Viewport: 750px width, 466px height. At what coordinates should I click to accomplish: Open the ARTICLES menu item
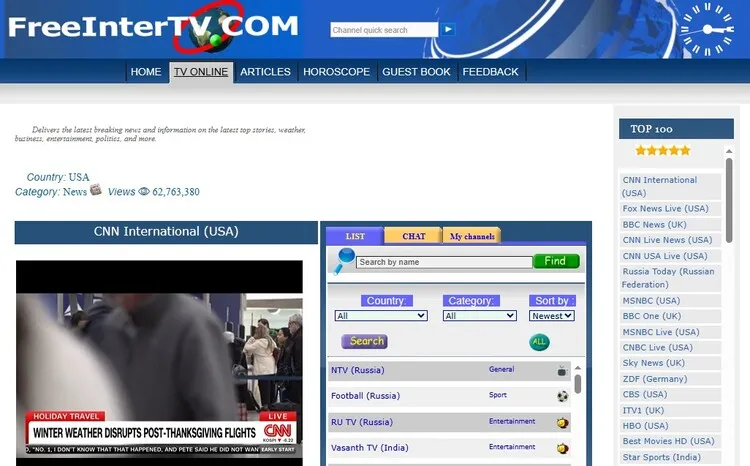click(265, 72)
